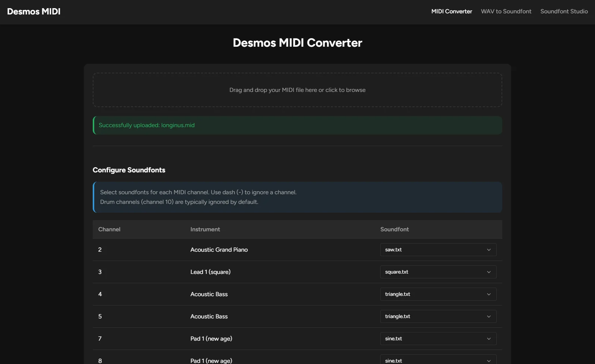
Task: Click the chevron on channel 2's soundfont selector
Action: [489, 250]
